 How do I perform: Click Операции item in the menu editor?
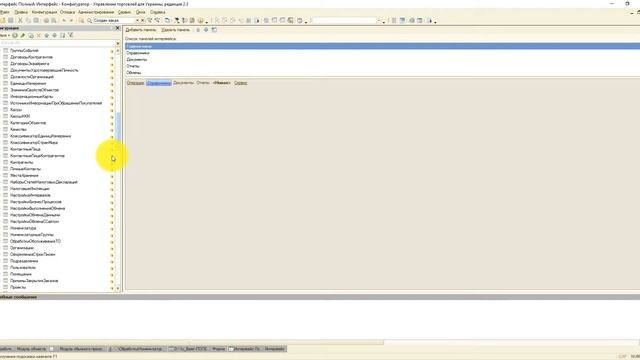[x=135, y=83]
